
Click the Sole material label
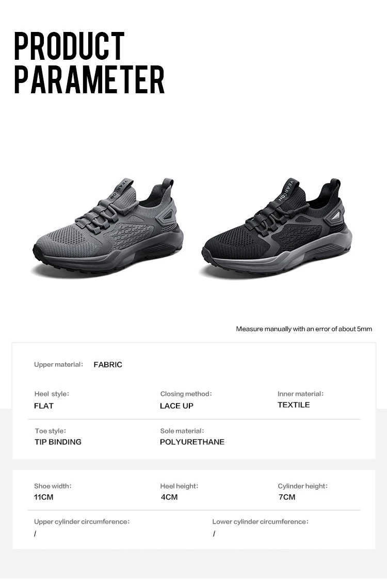tap(182, 431)
